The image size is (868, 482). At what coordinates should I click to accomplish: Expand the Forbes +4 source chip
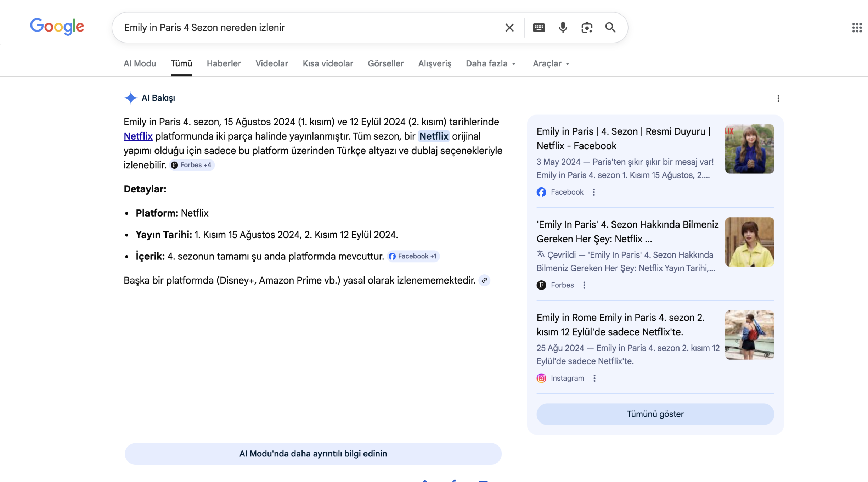tap(192, 165)
